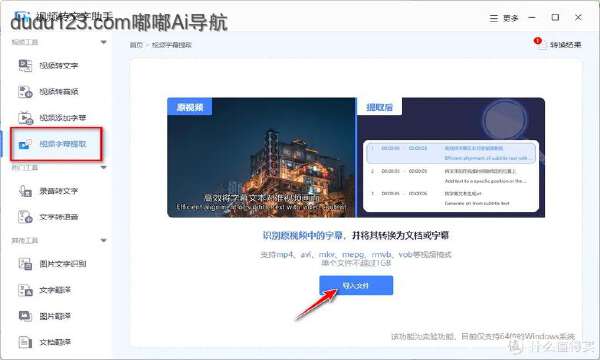This screenshot has height=360, width=600.
Task: Open the 录音转文字 tool icon
Action: pos(25,191)
